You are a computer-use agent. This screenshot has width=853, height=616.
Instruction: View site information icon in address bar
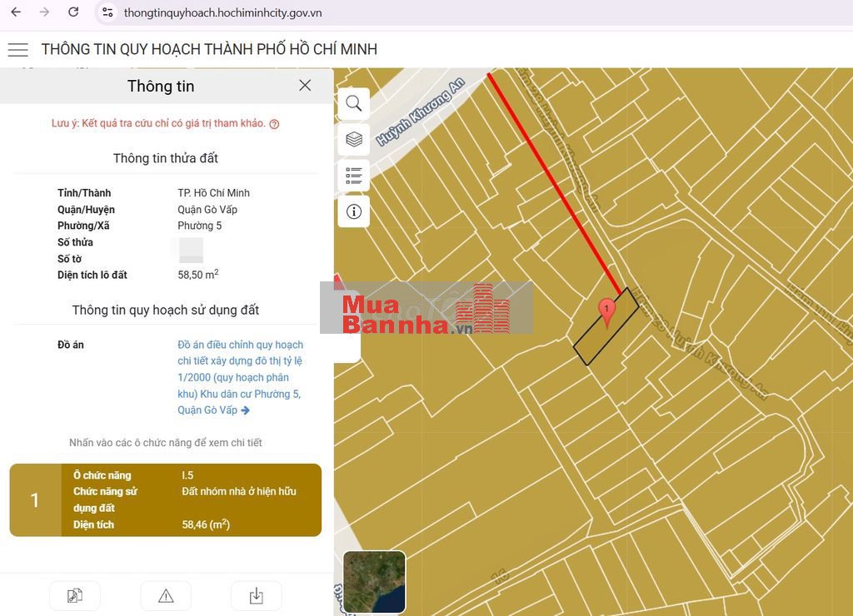(107, 12)
